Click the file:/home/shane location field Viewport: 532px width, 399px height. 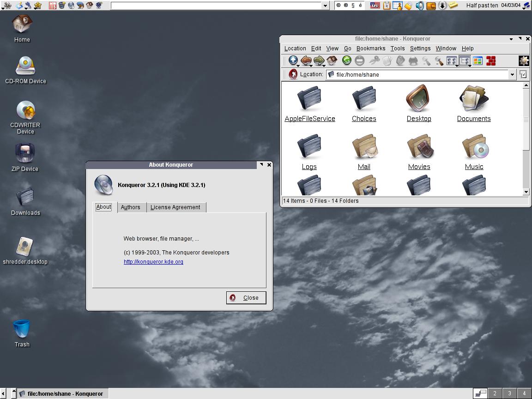click(x=417, y=74)
